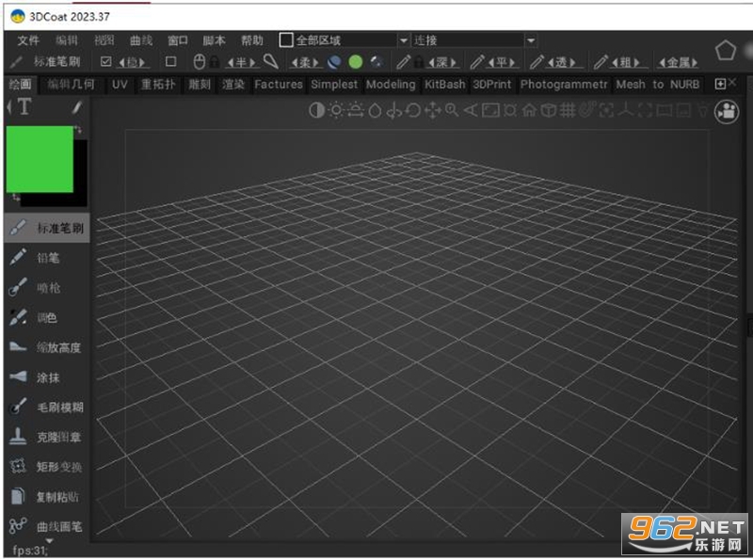Open the 编辑 edit menu
Viewport: 753px width, 560px height.
point(66,40)
